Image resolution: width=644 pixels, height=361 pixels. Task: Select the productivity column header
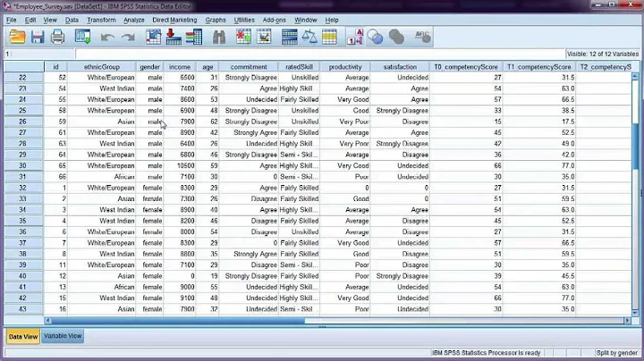coord(345,66)
